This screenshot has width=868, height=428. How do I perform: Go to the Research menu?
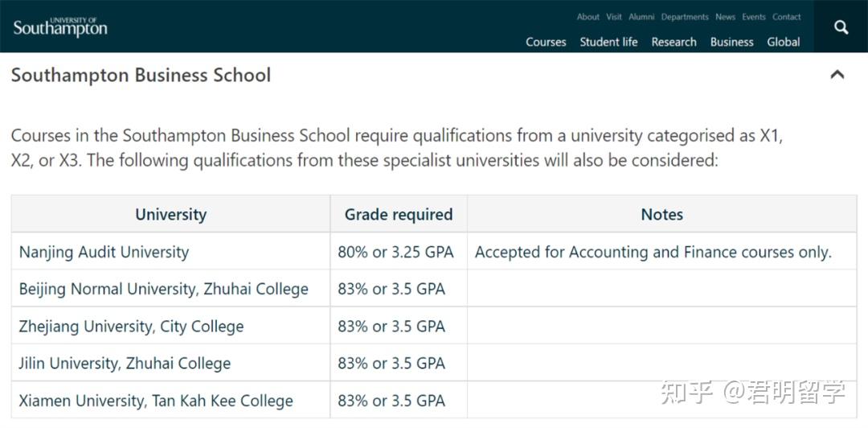[674, 42]
